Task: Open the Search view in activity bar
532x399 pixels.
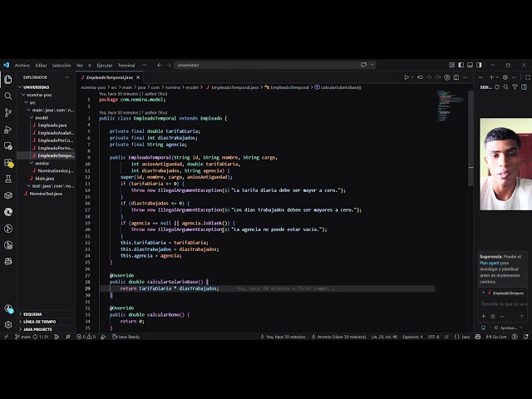Action: [8, 96]
